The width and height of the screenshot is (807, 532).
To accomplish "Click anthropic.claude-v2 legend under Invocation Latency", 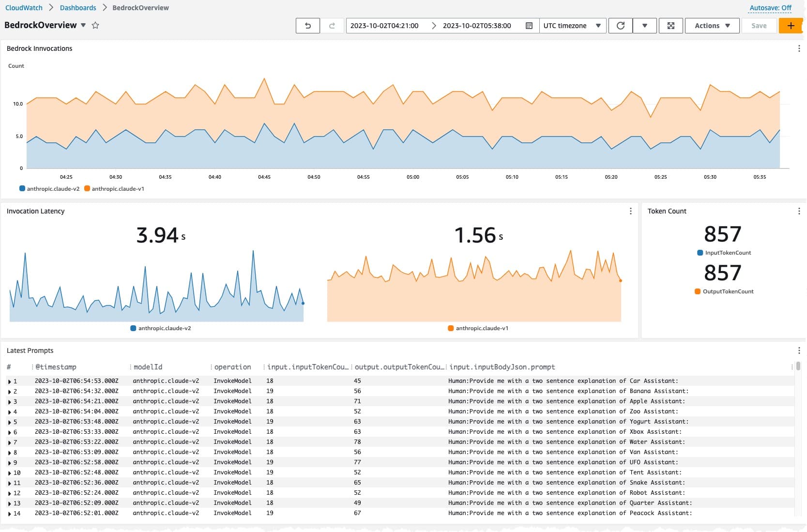I will 161,328.
